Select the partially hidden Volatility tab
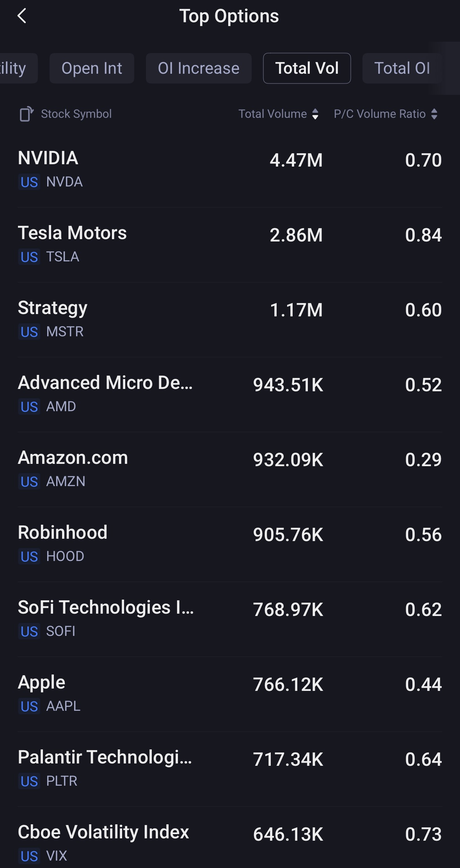This screenshot has width=460, height=868. (x=16, y=68)
